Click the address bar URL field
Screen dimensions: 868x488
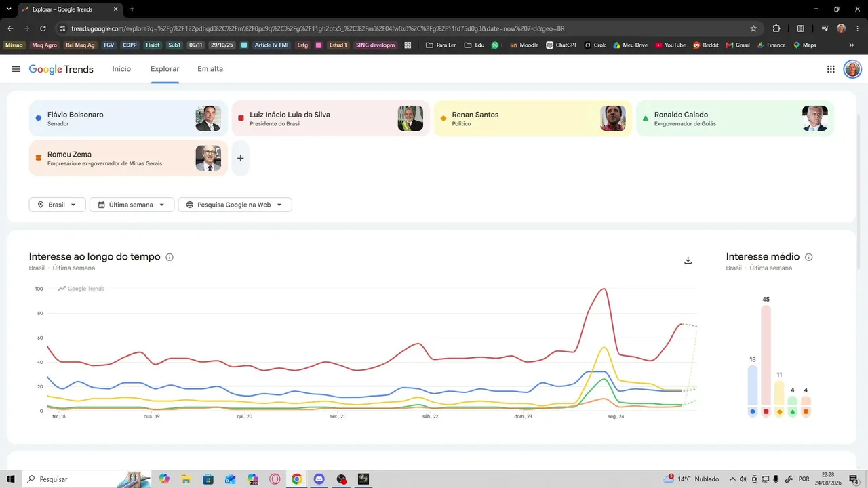pyautogui.click(x=407, y=28)
